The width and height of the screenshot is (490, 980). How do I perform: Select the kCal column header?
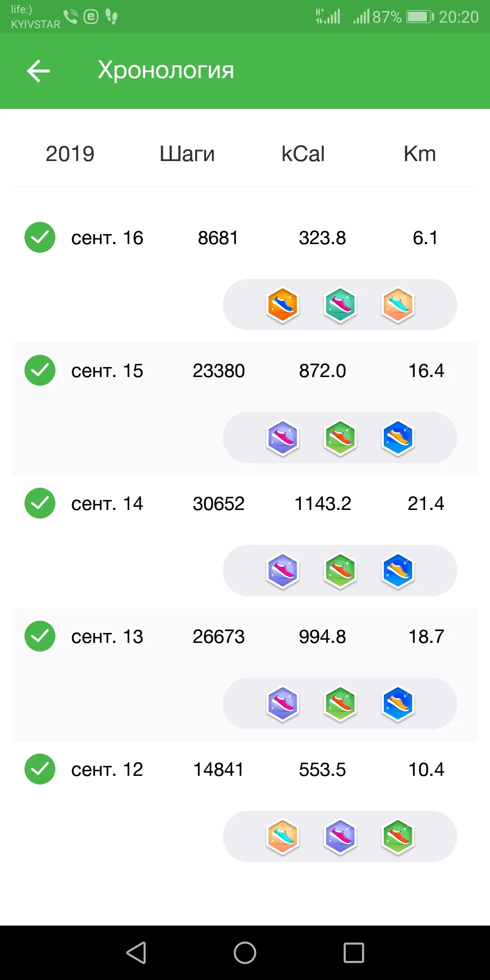pos(303,153)
